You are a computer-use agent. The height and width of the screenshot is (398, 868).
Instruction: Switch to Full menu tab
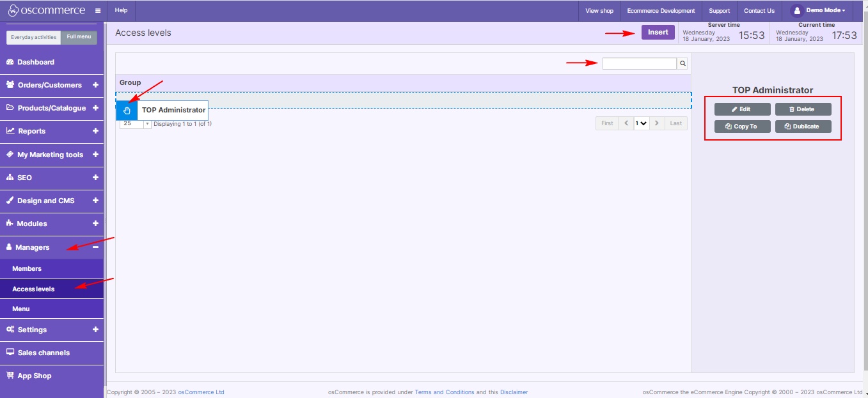coord(79,37)
